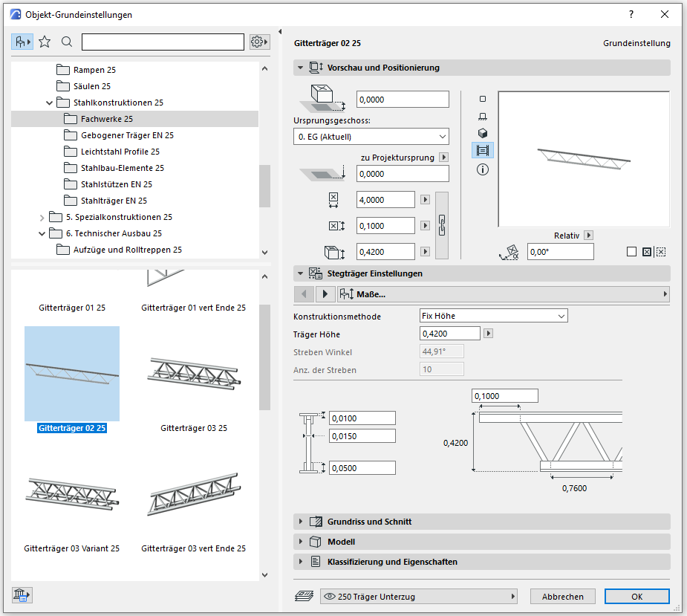
Task: Open the library settings gear menu
Action: 258,42
